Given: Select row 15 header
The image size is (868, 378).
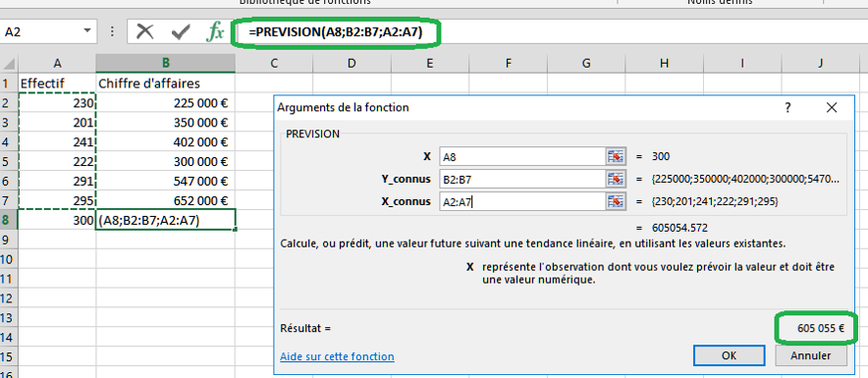Looking at the screenshot, I should click(9, 357).
